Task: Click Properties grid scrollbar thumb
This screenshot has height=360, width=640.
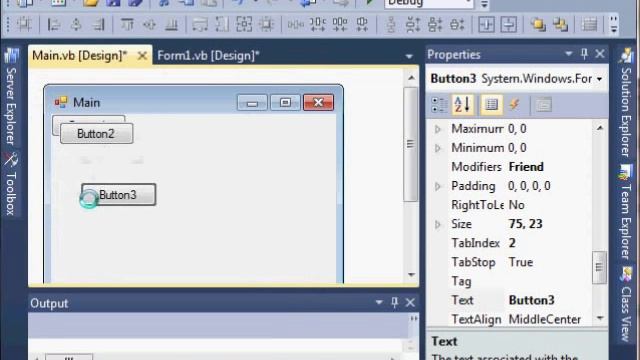Action: point(599,267)
